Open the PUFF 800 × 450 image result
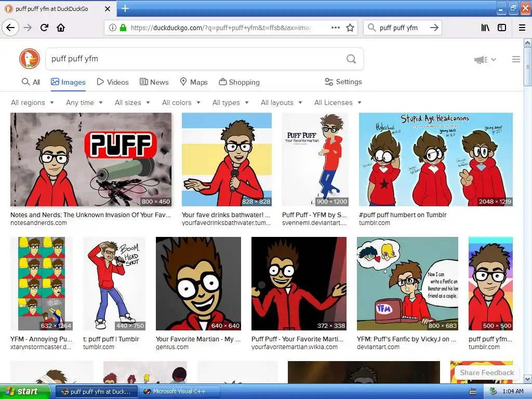The image size is (532, 399). (91, 159)
